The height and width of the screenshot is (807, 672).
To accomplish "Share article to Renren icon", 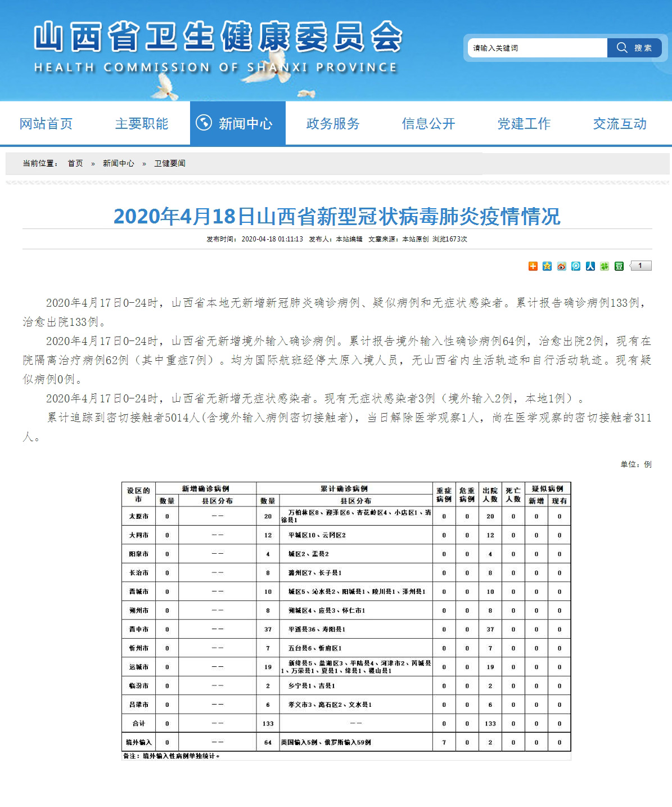I will tap(590, 266).
